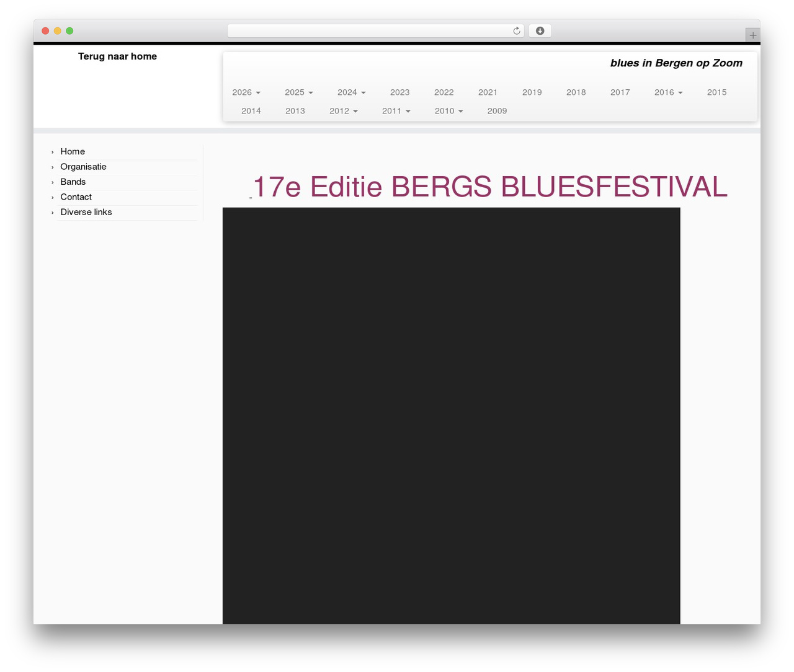This screenshot has width=794, height=672.
Task: Click the yellow minimize window button
Action: pos(57,31)
